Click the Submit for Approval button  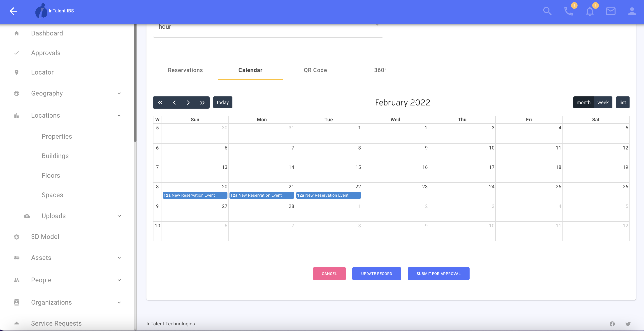coord(438,274)
